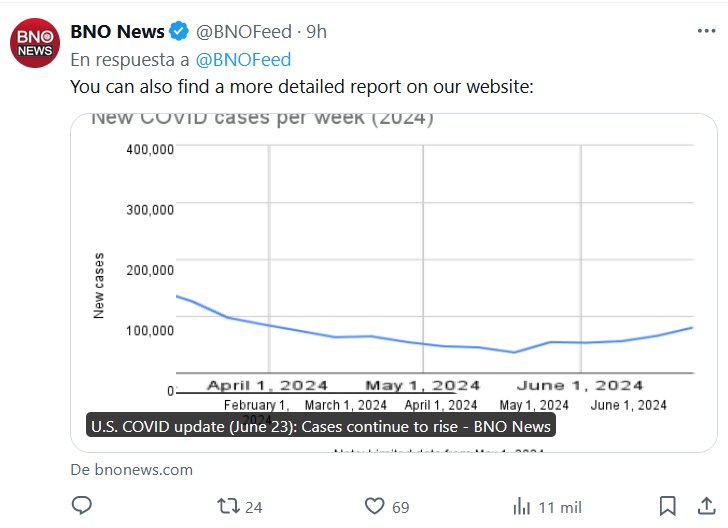Click the 11 mil views count
The width and height of the screenshot is (728, 528).
(560, 507)
